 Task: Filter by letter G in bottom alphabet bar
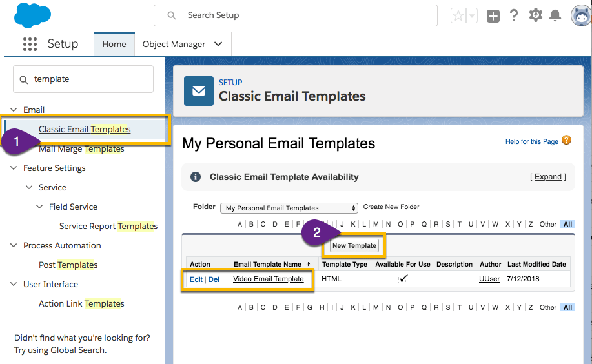[x=310, y=307]
